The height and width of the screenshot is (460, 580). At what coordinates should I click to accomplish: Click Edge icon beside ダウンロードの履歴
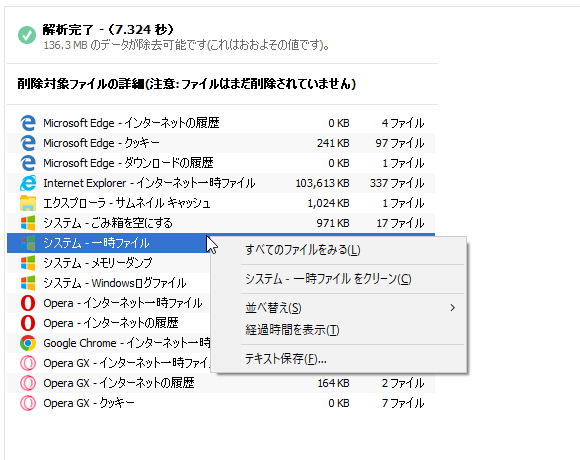pos(28,163)
